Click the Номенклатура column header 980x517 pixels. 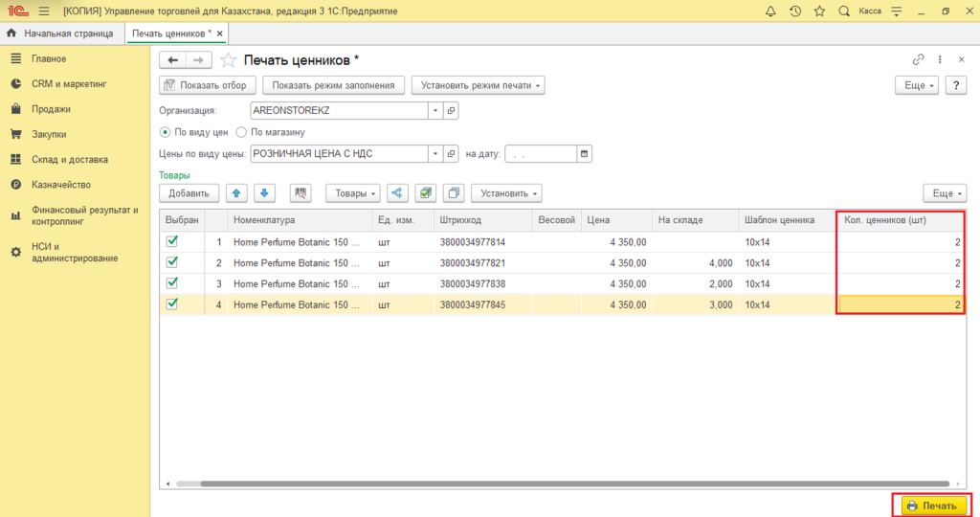300,220
